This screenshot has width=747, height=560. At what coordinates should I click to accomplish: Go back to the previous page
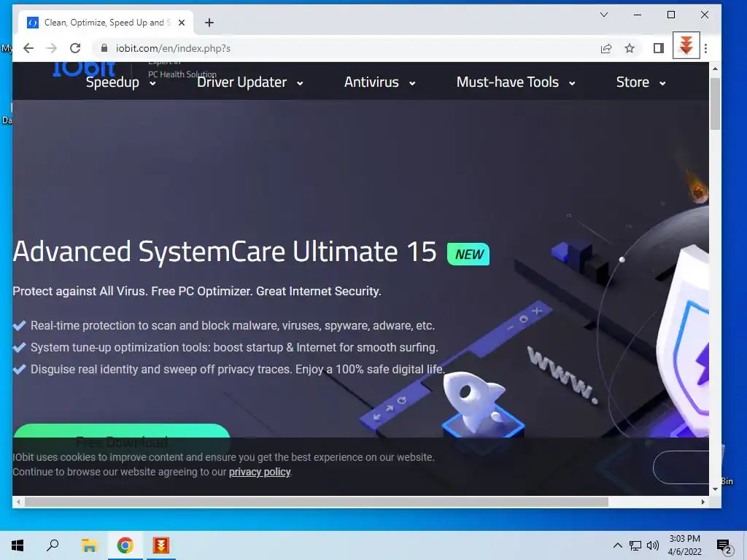[28, 48]
